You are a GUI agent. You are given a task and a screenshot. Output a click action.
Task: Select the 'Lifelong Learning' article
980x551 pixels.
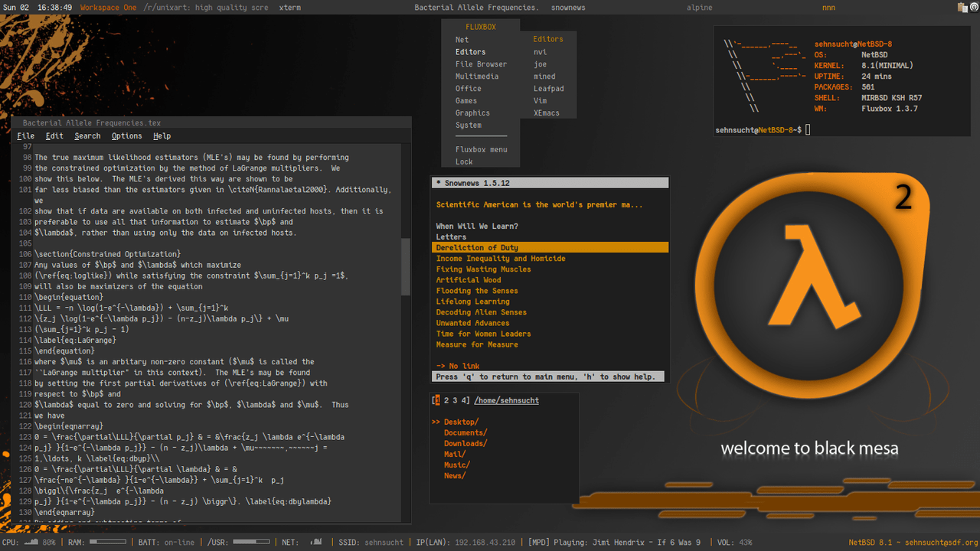click(x=473, y=302)
